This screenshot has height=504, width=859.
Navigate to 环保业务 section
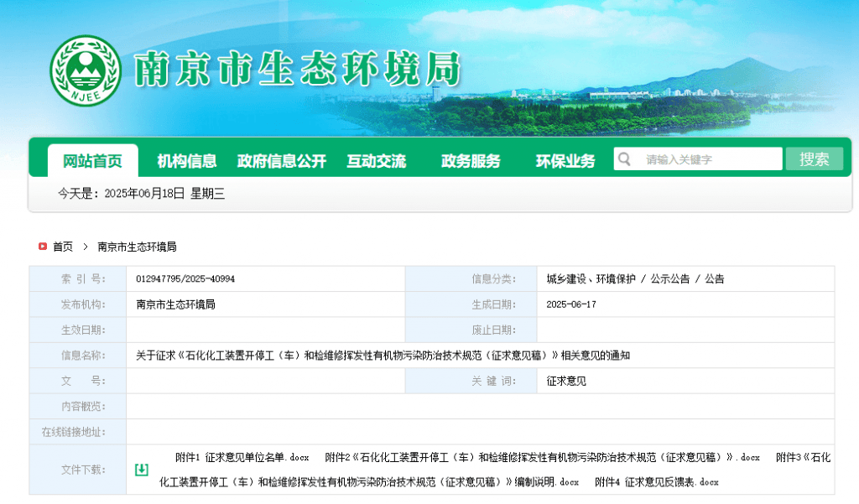pyautogui.click(x=565, y=161)
